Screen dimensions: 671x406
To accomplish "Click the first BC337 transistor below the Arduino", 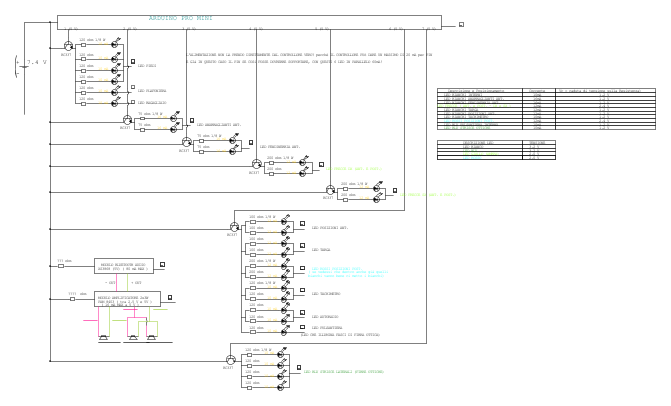I will click(x=68, y=47).
